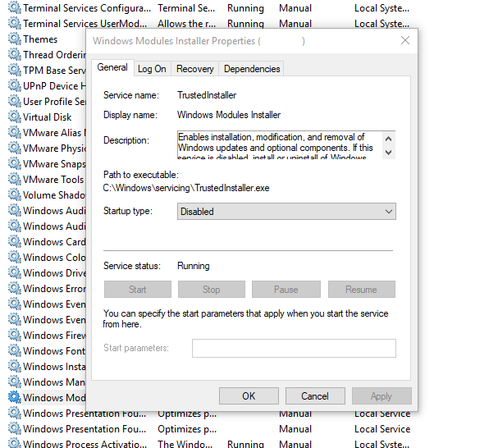
Task: Open the Startup type dropdown
Action: 286,212
